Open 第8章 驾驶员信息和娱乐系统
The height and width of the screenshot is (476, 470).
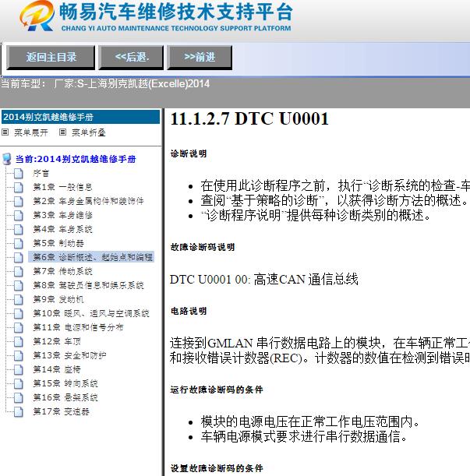coord(88,285)
